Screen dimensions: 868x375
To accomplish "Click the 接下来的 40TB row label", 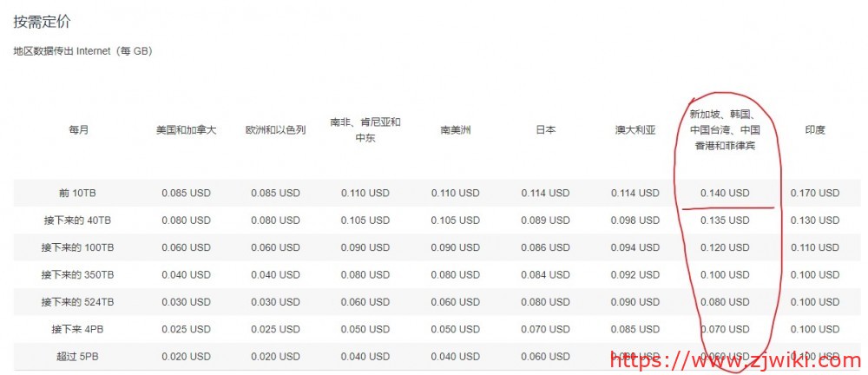I will (x=76, y=220).
